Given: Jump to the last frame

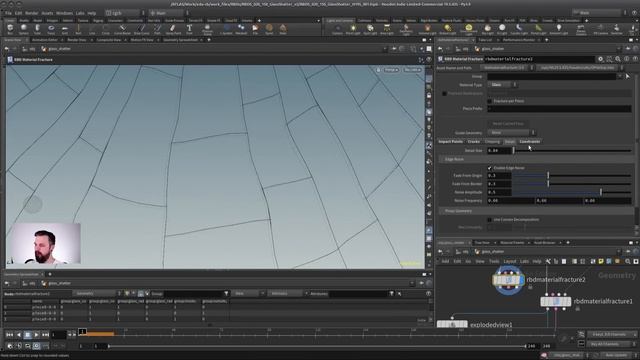Looking at the screenshot, I should [45, 335].
